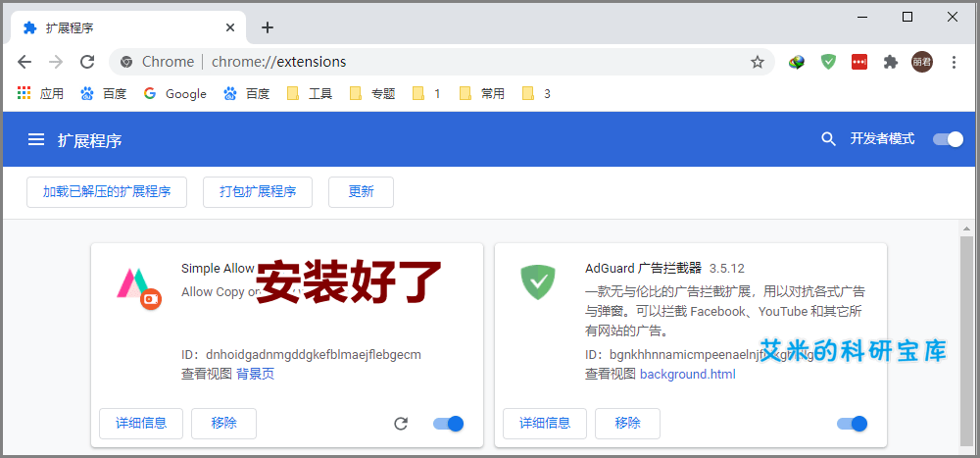Bookmark this page with the star icon

[758, 62]
